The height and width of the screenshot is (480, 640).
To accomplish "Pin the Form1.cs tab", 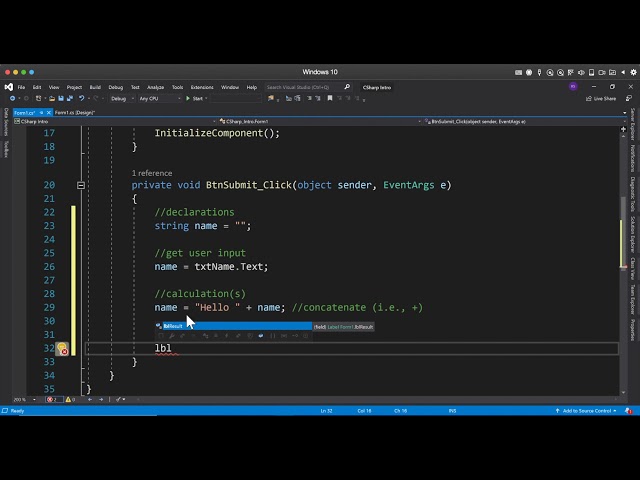I will click(41, 113).
